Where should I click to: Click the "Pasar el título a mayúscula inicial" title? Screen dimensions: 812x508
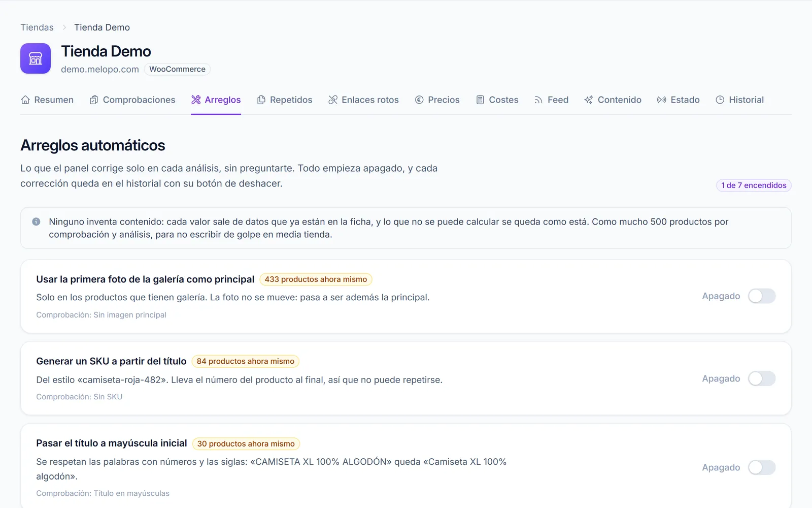(x=112, y=443)
